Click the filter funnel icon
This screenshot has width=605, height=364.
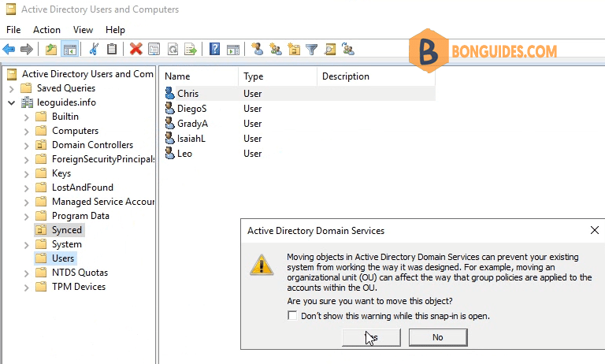click(311, 50)
